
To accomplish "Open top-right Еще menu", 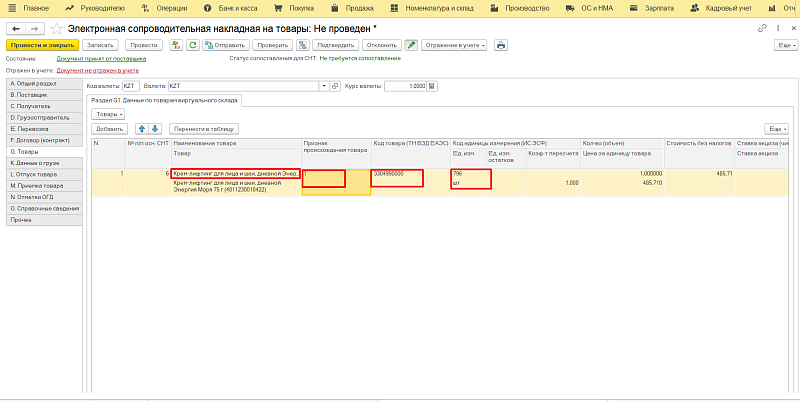I will click(x=783, y=45).
